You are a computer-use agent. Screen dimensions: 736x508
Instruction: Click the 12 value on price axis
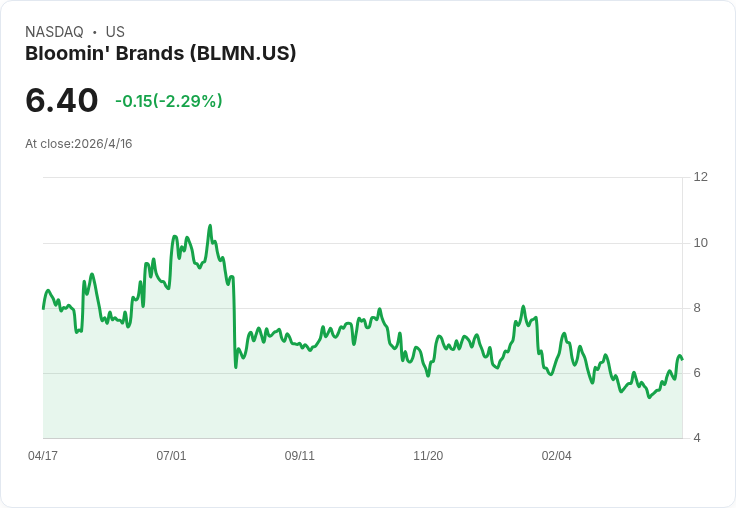(x=701, y=177)
